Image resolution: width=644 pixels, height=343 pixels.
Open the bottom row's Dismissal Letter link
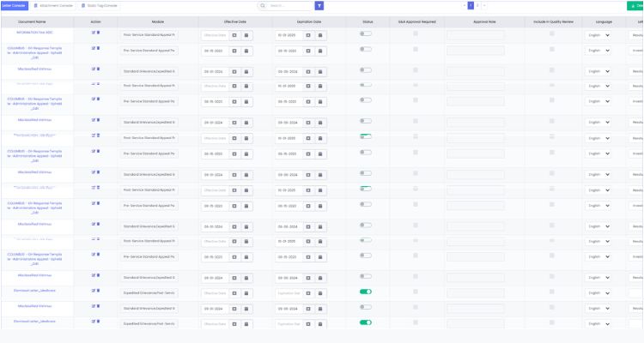[x=34, y=322]
